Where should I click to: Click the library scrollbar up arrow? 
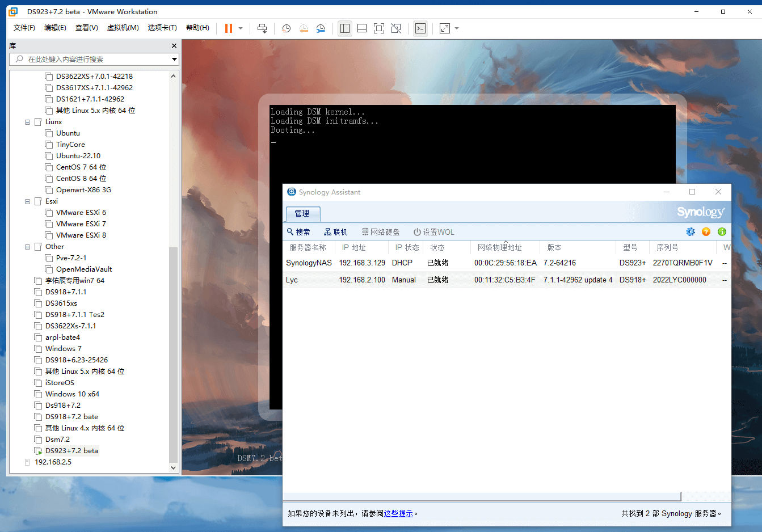coord(174,76)
